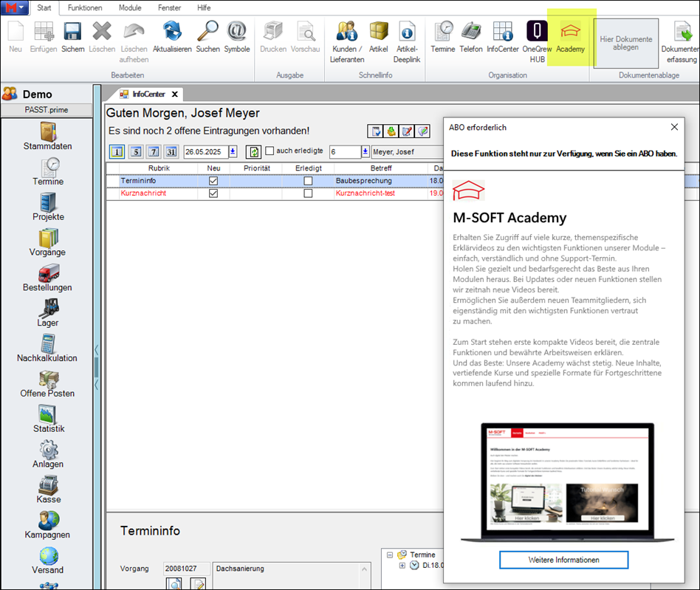The height and width of the screenshot is (590, 700).
Task: Enable the 'auch erledigte' checkbox
Action: click(x=270, y=151)
